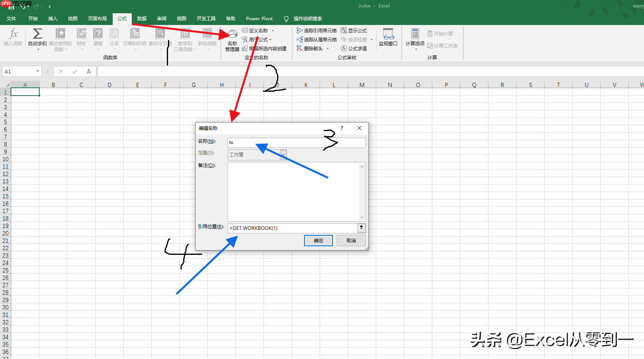This screenshot has height=359, width=644.
Task: Click Trace Dependents (追踪从属单元格)
Action: click(317, 39)
